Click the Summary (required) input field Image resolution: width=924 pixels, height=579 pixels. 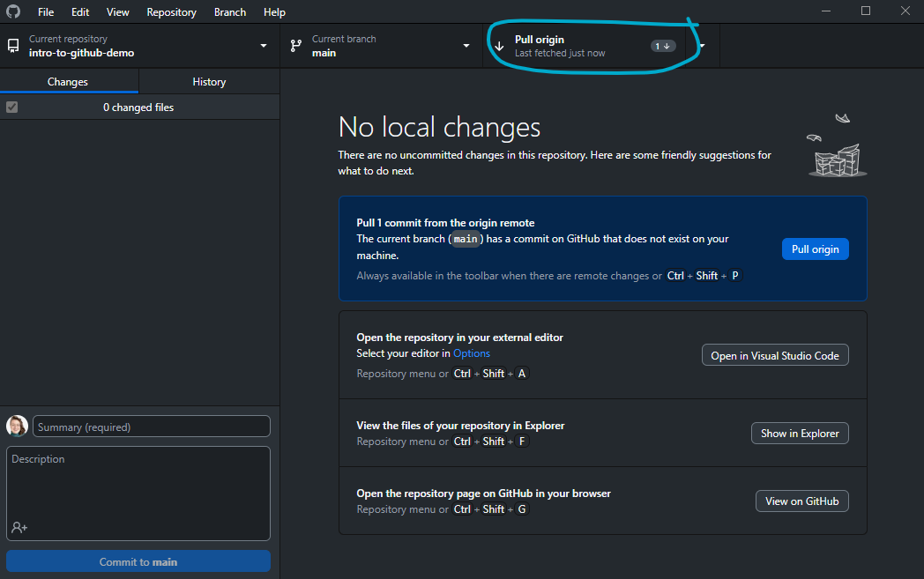152,427
